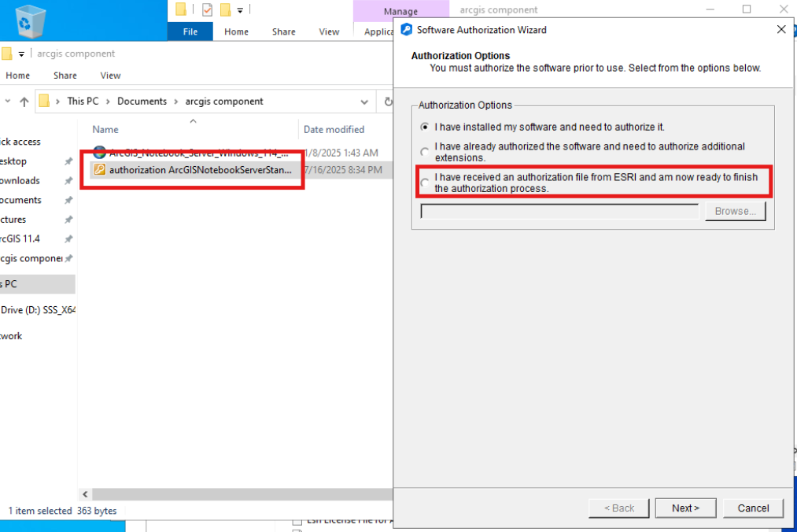Select 'I have installed my software' option
This screenshot has width=797, height=532.
point(424,127)
